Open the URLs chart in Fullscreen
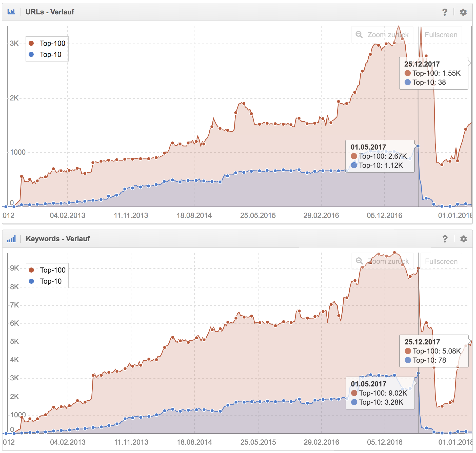 pos(441,35)
